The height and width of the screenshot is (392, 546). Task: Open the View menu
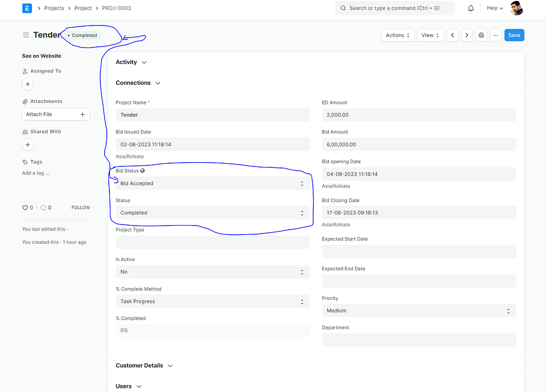[430, 35]
